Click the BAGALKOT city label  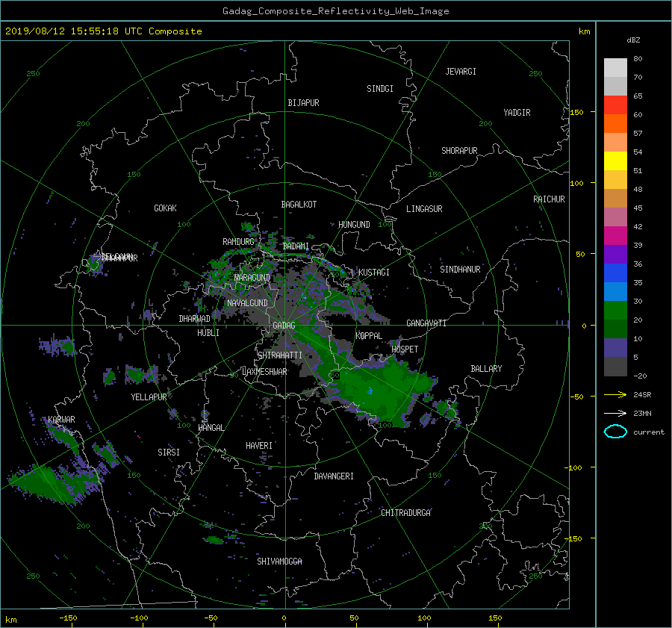point(299,205)
